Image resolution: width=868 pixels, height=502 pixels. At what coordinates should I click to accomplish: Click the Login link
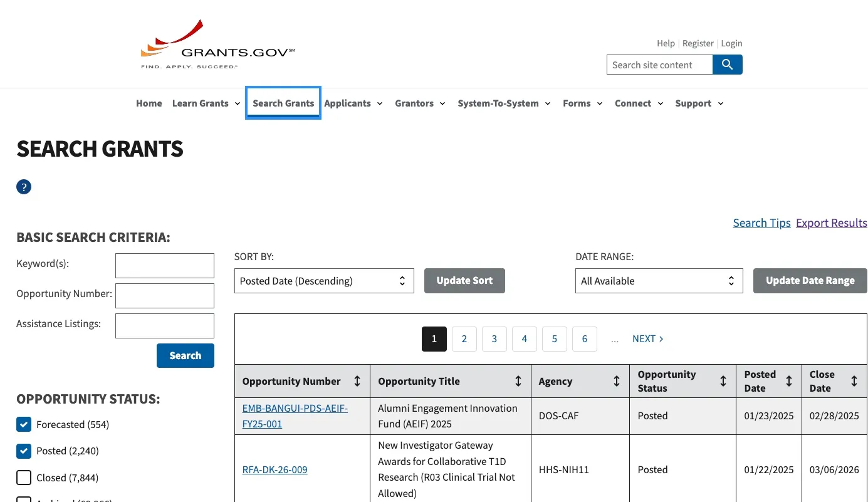click(731, 43)
